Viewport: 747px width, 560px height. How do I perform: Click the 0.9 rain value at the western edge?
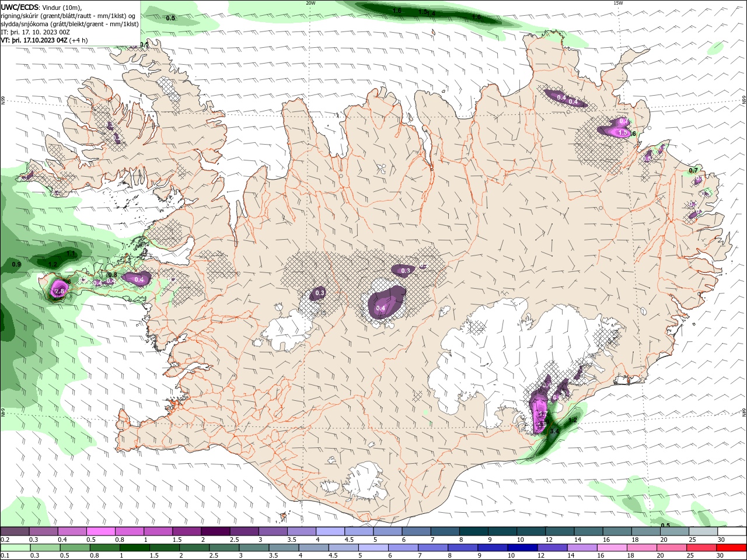[16, 265]
